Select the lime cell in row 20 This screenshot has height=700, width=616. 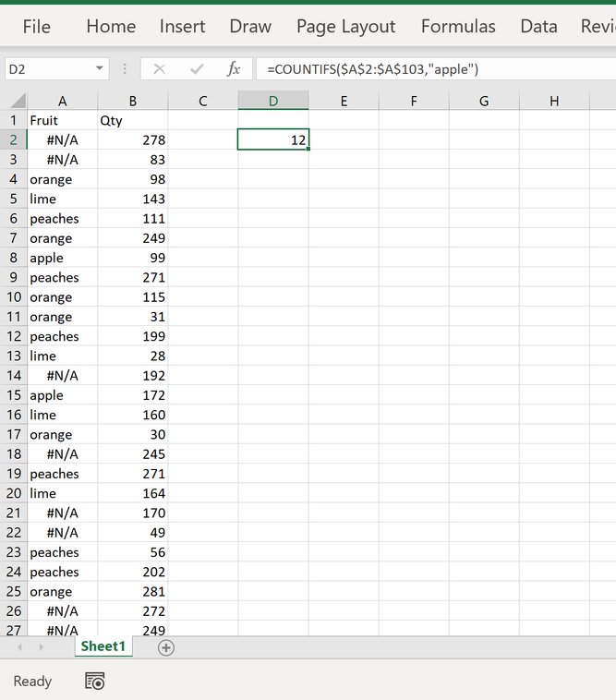pos(63,494)
